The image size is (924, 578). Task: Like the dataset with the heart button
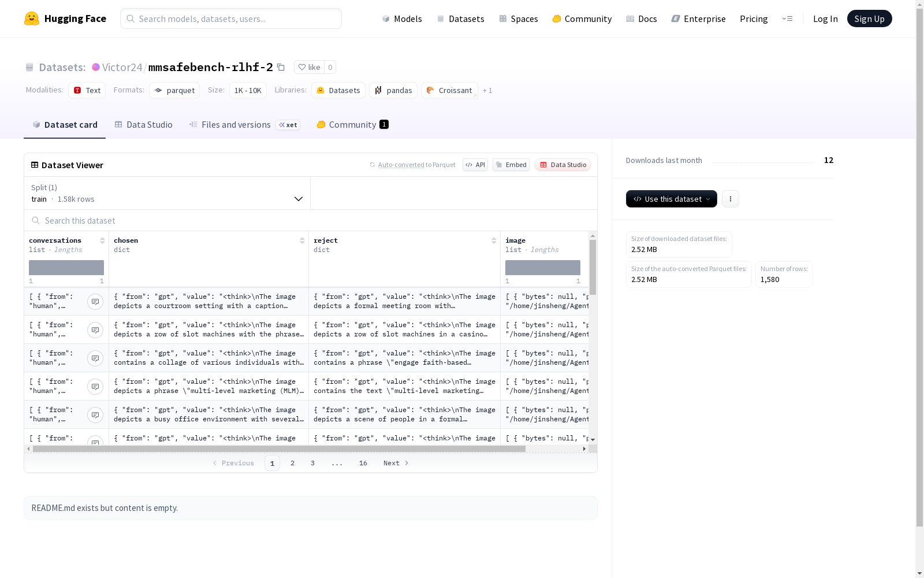(x=309, y=67)
